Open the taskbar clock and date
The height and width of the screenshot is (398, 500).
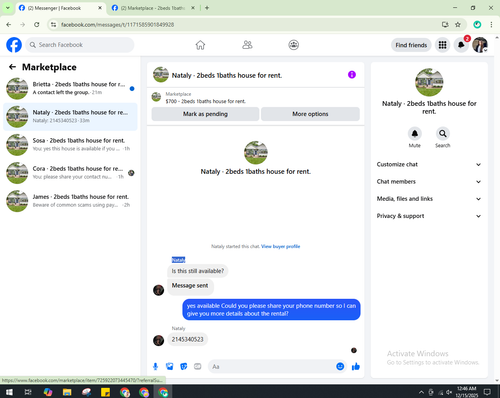pos(466,392)
